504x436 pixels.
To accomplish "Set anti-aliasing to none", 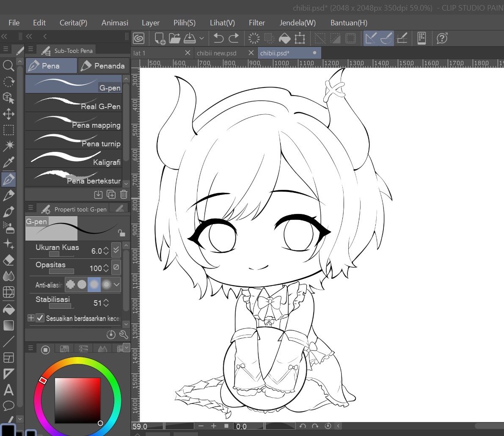I will pos(70,284).
